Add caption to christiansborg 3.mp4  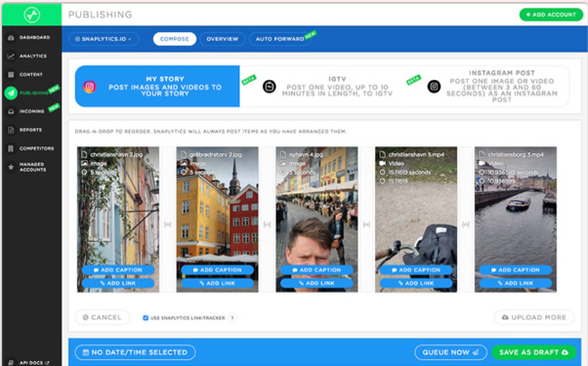click(516, 269)
